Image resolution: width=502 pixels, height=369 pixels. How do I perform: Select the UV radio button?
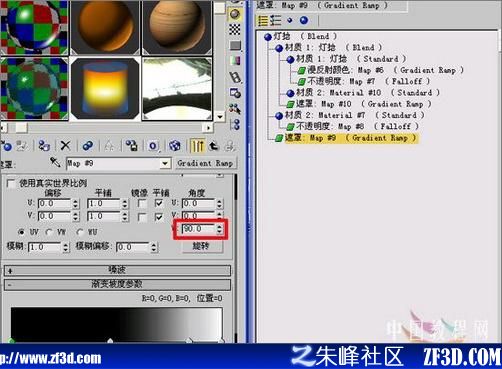tap(21, 232)
